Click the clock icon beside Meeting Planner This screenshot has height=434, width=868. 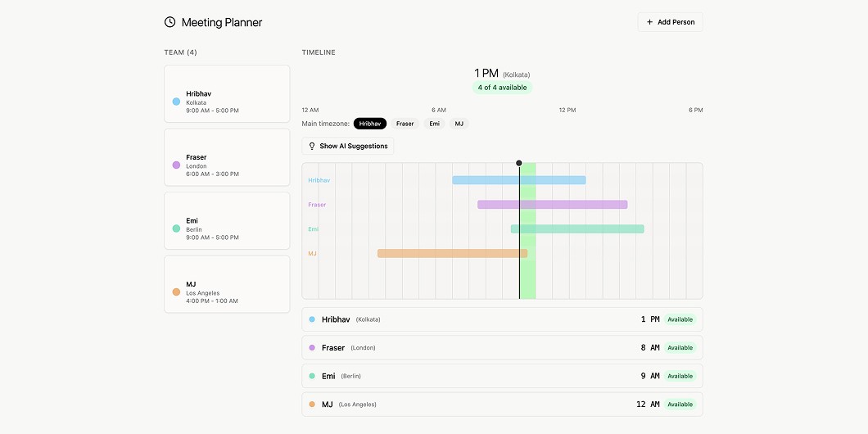(x=170, y=22)
